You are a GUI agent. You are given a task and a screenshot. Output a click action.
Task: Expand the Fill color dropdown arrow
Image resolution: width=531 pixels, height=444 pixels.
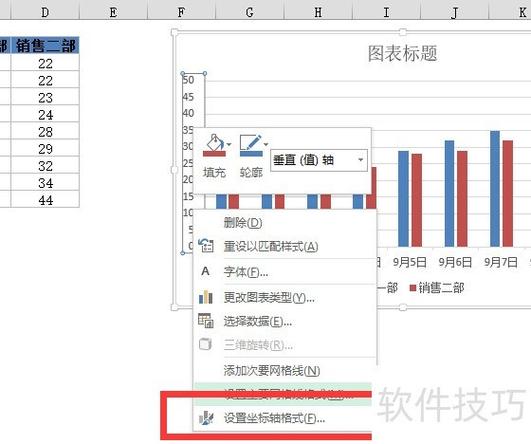coord(229,145)
